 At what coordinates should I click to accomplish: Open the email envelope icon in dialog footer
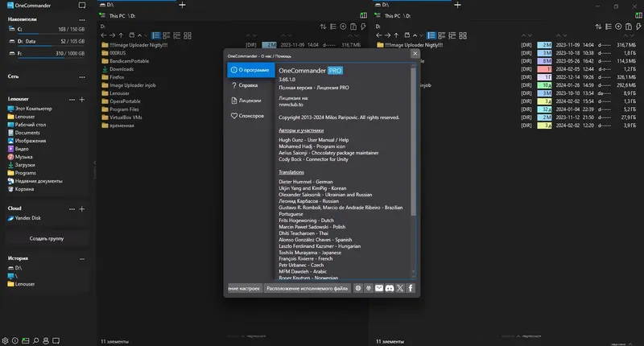pyautogui.click(x=379, y=288)
